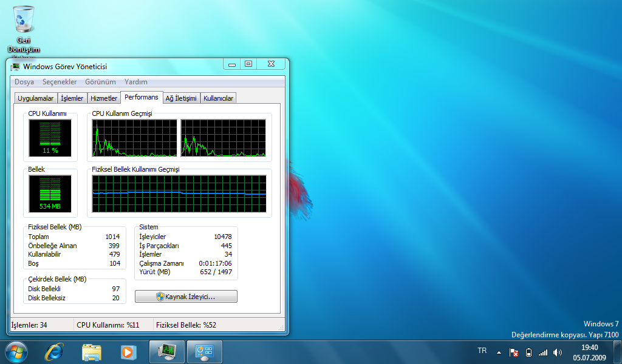This screenshot has height=364, width=622.
Task: Click the Sistem group's İşlemler value 34
Action: [x=228, y=254]
